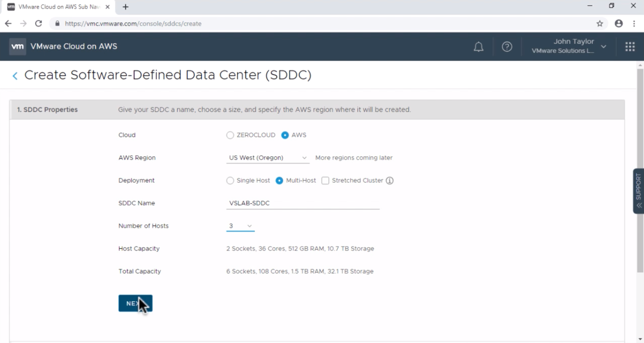Click the scrollbar down arrow
The height and width of the screenshot is (343, 644).
click(640, 339)
